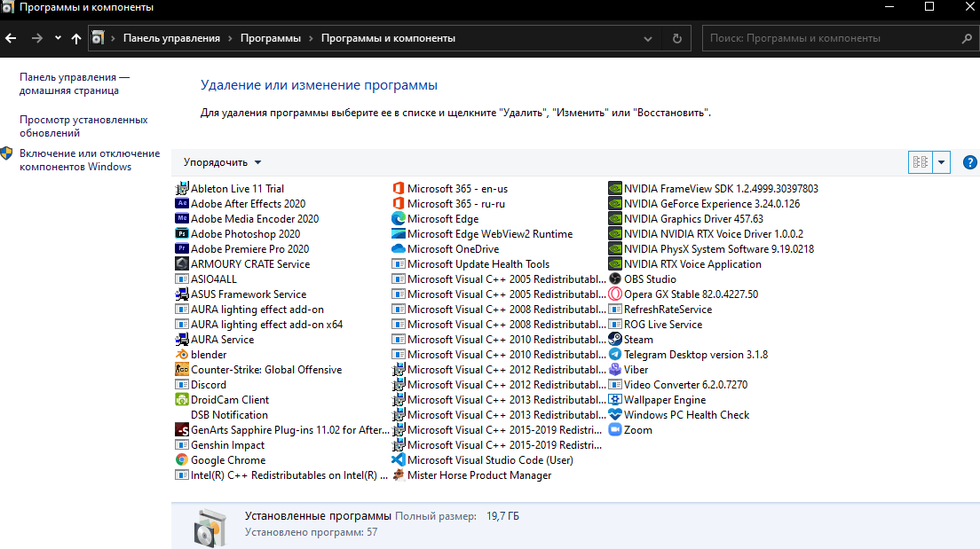This screenshot has width=980, height=549.
Task: Click the Telegram Desktop icon
Action: click(615, 354)
